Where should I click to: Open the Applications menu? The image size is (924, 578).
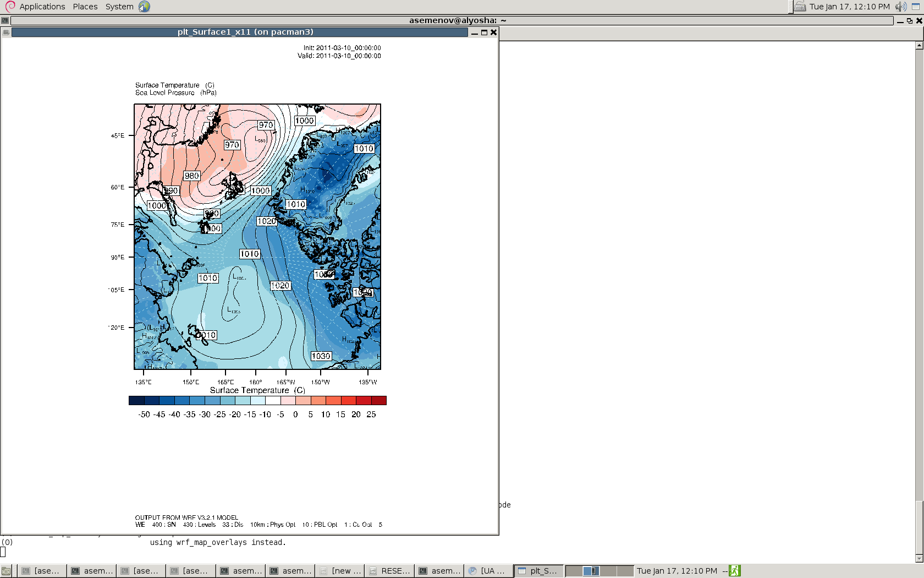coord(42,7)
